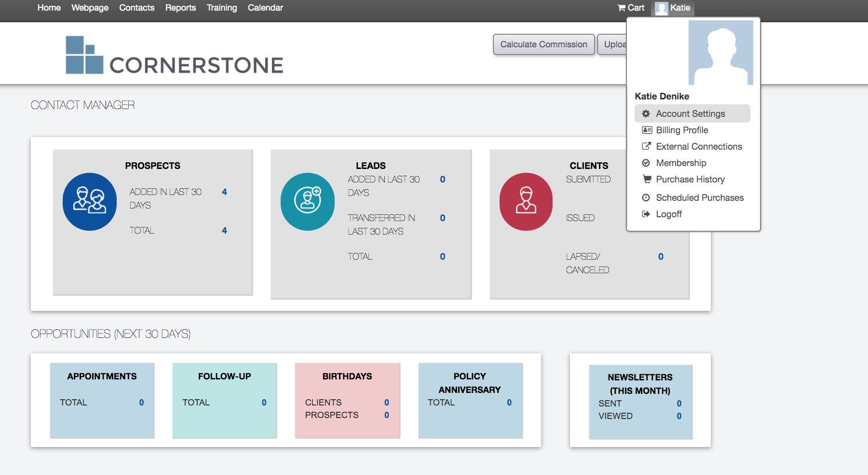The height and width of the screenshot is (475, 868).
Task: Click the partially hidden Upload button
Action: tap(612, 44)
